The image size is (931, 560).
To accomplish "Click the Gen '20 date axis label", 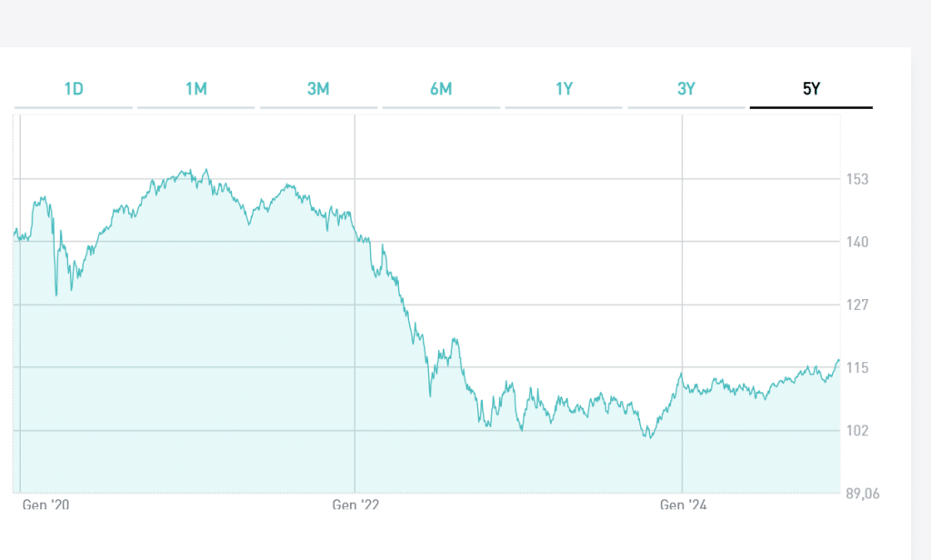I will 45,505.
